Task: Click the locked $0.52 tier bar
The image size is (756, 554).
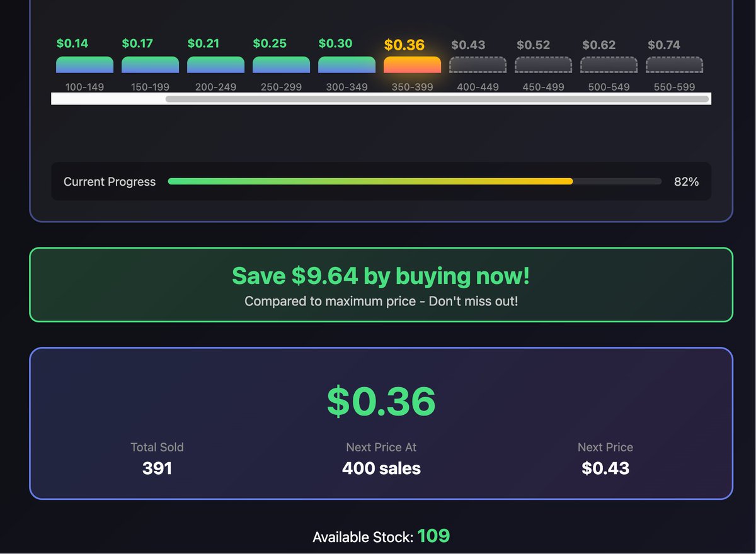Action: (543, 65)
